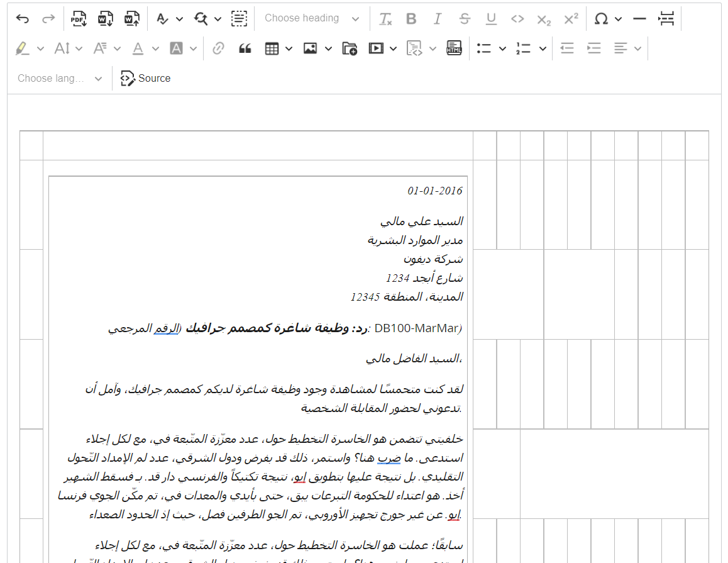Insert a page break

pos(666,19)
